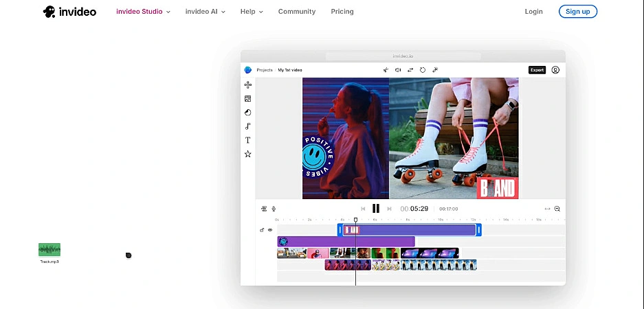
Task: Click the Export button in editor
Action: pos(537,70)
